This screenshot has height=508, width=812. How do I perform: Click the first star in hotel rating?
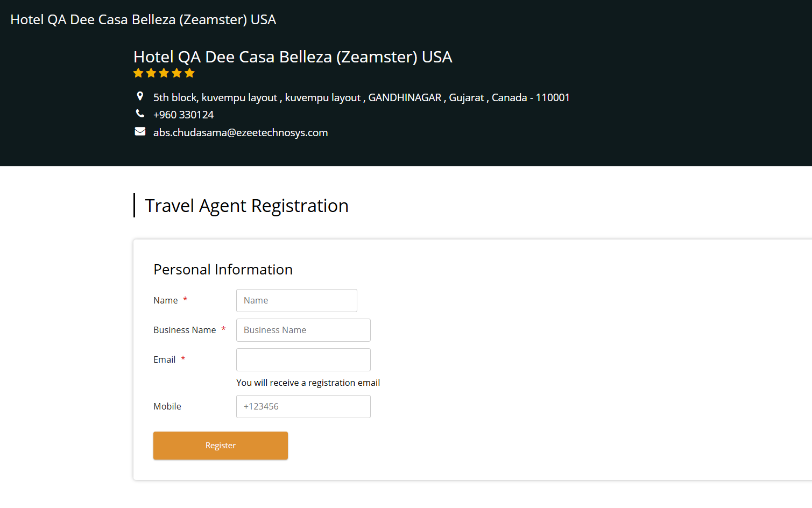click(138, 73)
